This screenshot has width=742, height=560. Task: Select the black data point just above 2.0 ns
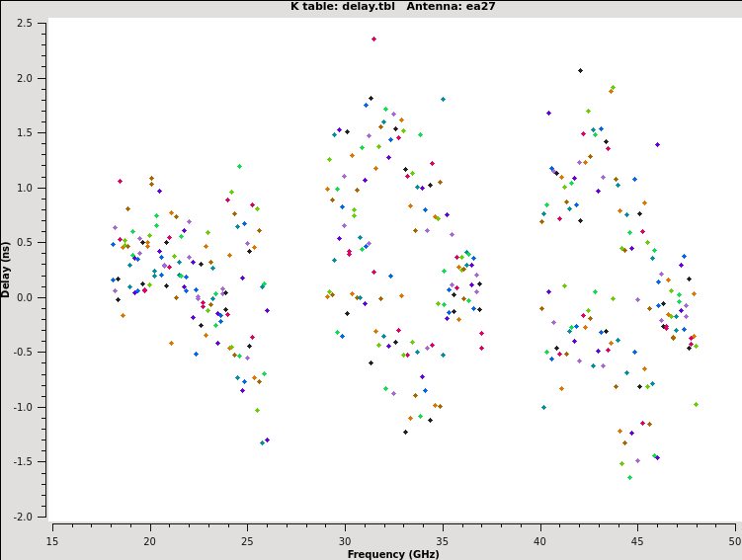(x=580, y=70)
